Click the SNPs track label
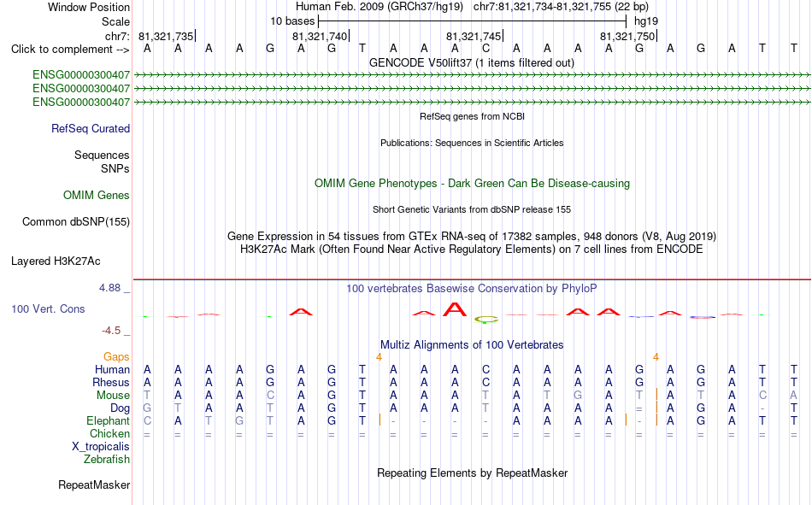 point(115,169)
